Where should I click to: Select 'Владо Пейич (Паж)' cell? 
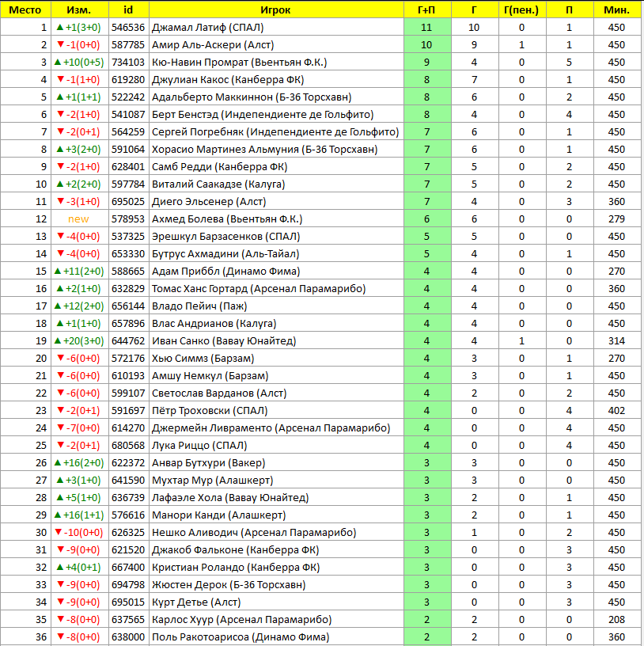click(x=276, y=306)
